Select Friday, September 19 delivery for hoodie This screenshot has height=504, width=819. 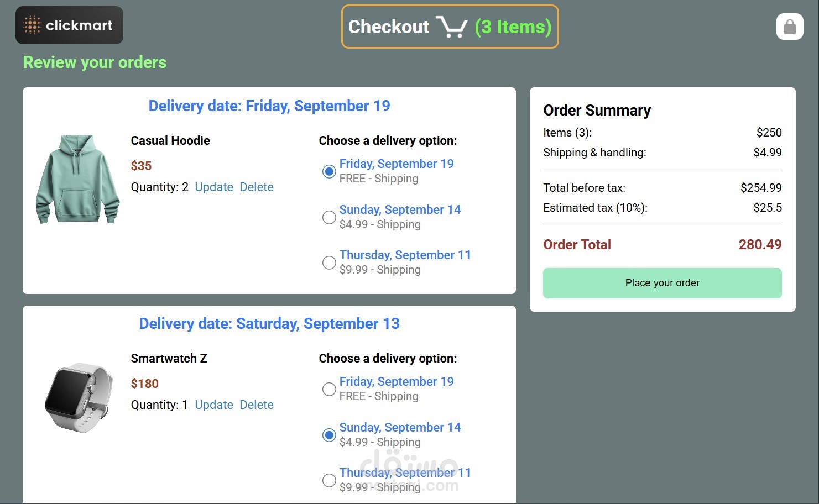pyautogui.click(x=329, y=171)
